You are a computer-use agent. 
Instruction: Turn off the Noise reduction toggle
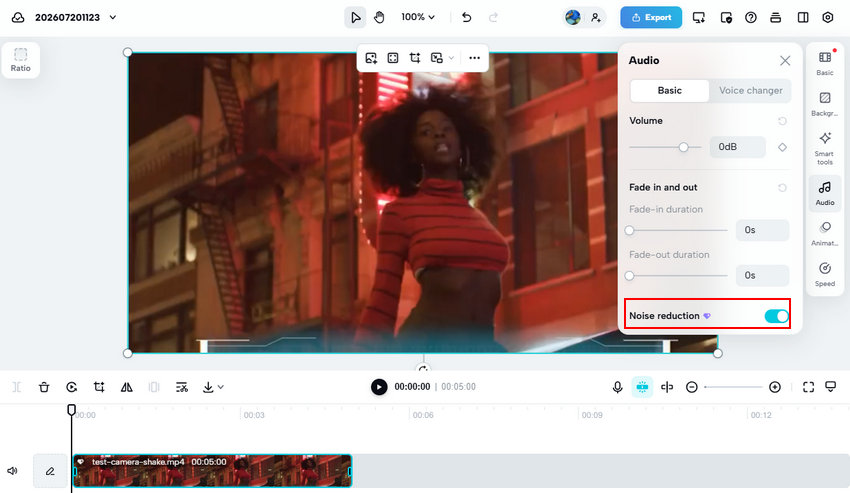tap(776, 316)
